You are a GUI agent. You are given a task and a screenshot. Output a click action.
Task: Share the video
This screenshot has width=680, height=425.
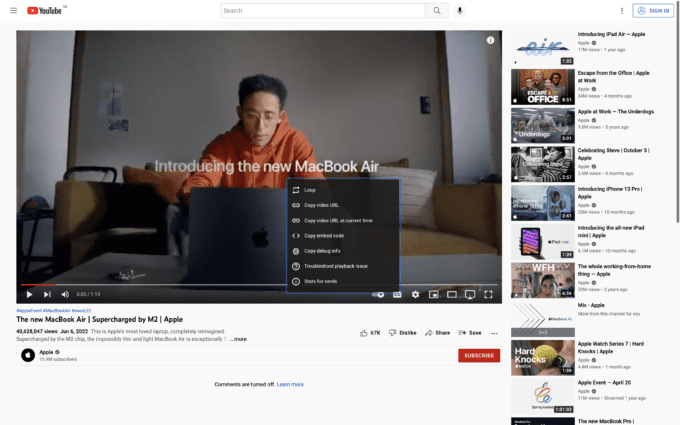point(437,333)
